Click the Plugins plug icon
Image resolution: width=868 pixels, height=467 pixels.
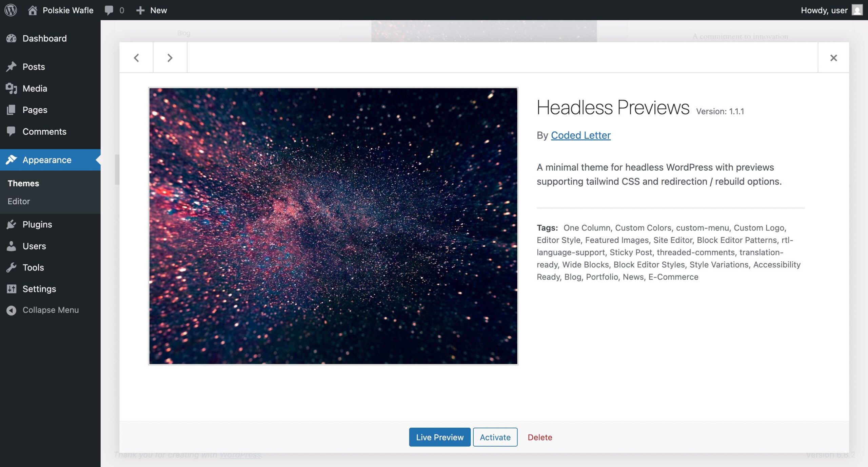click(x=11, y=224)
